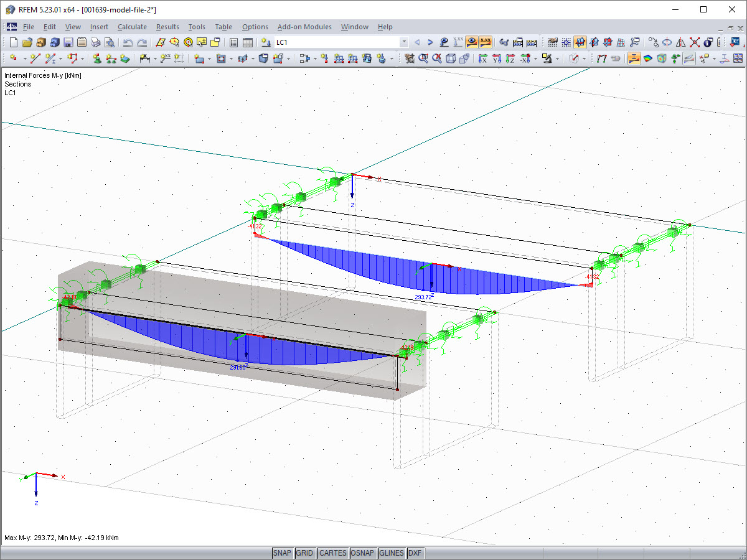Click the mirror tool icon

pos(680,42)
